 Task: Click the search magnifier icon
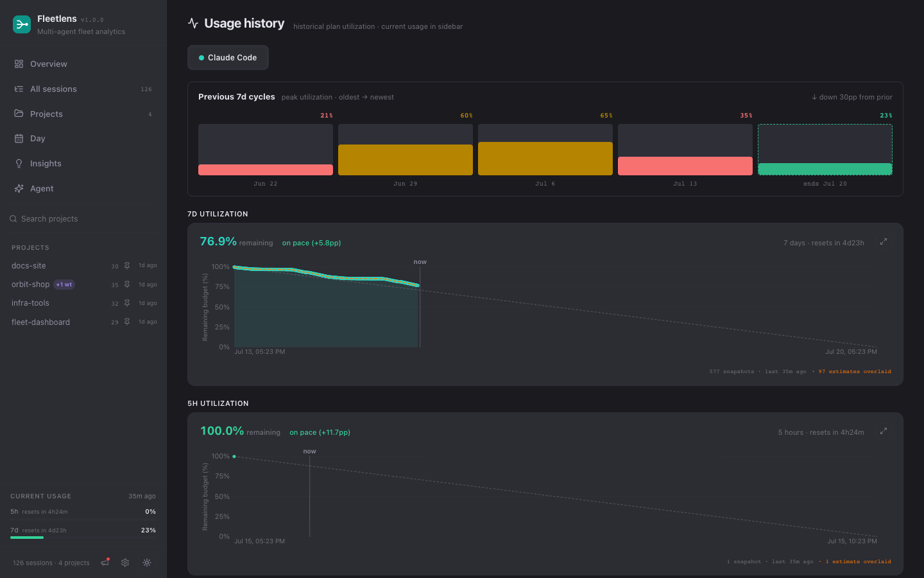point(13,219)
